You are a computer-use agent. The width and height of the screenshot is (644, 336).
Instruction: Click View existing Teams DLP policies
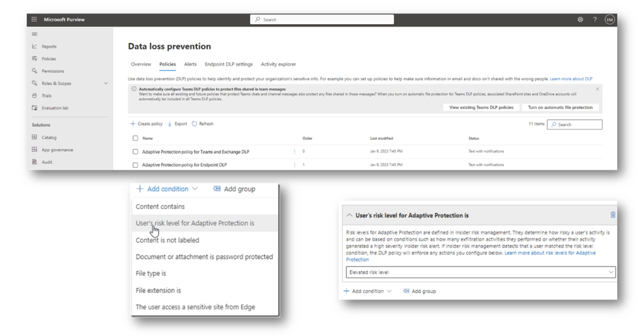(481, 107)
